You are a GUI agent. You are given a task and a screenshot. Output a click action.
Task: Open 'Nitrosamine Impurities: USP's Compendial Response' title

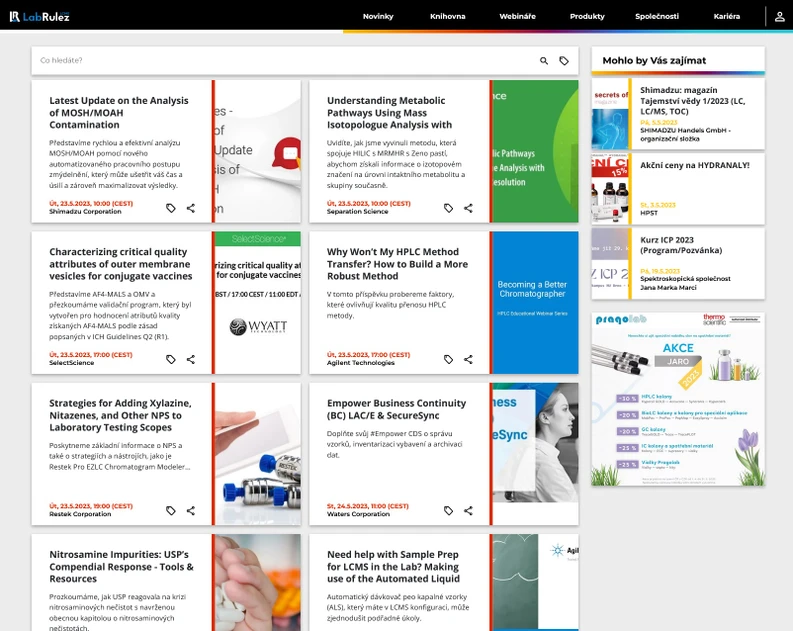pos(121,566)
